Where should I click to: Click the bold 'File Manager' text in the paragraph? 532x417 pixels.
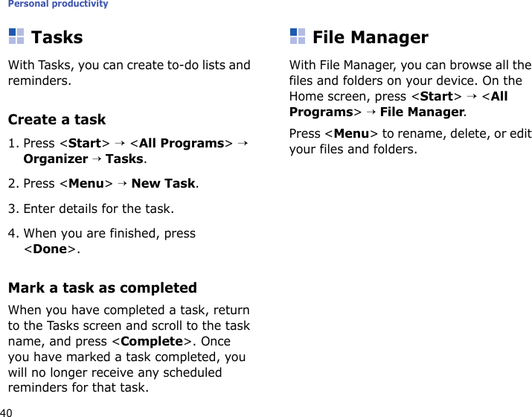[423, 112]
